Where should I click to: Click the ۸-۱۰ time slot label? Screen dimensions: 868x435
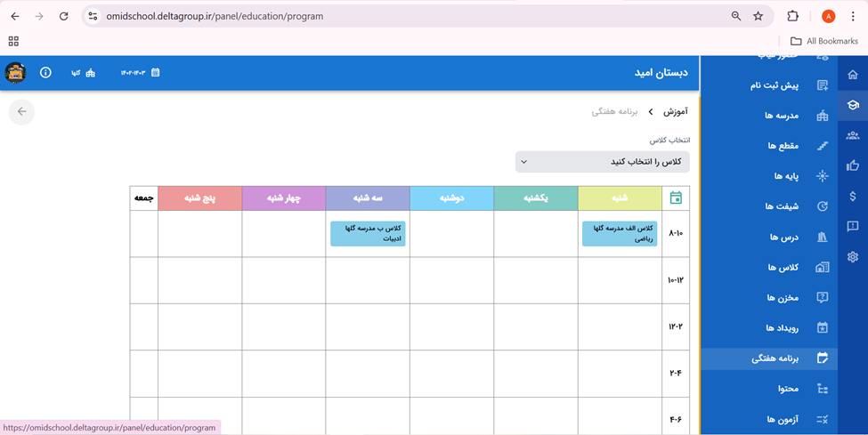tap(676, 234)
